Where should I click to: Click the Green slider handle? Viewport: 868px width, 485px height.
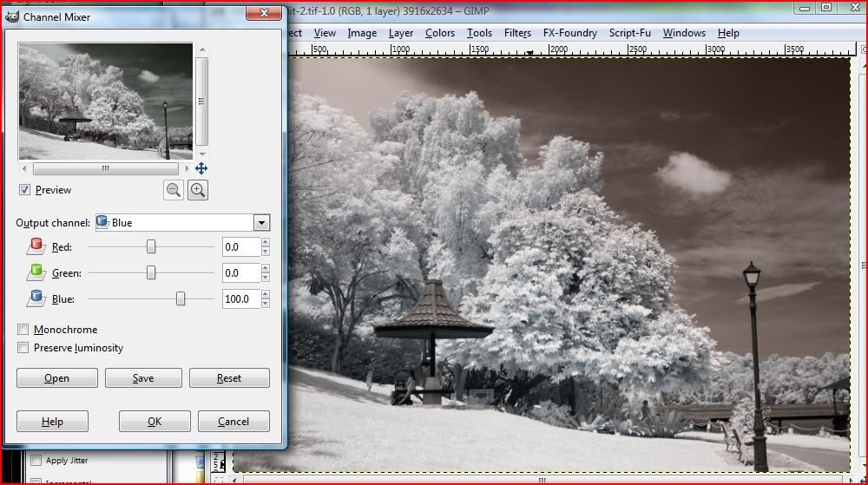pyautogui.click(x=150, y=272)
